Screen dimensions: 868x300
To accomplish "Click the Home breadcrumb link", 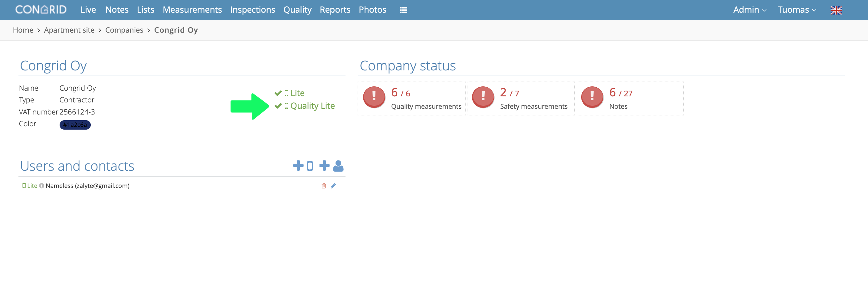I will pos(23,30).
